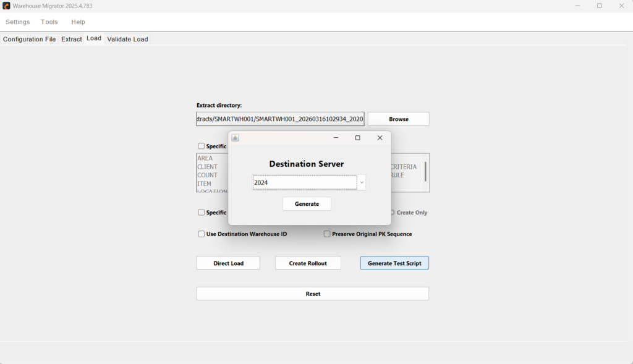Switch to the Configuration File tab
The image size is (633, 364).
click(x=30, y=39)
